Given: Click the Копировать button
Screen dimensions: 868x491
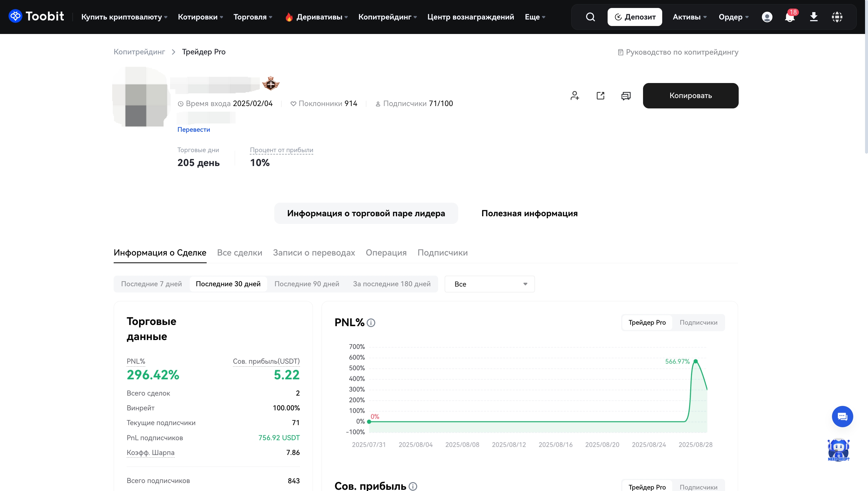Looking at the screenshot, I should click(x=691, y=96).
